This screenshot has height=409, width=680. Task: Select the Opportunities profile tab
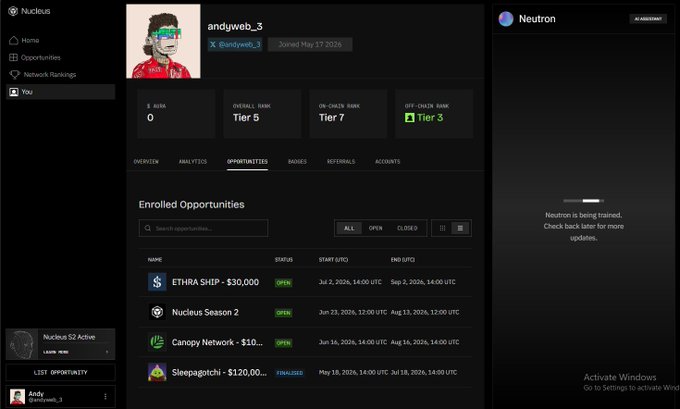247,161
